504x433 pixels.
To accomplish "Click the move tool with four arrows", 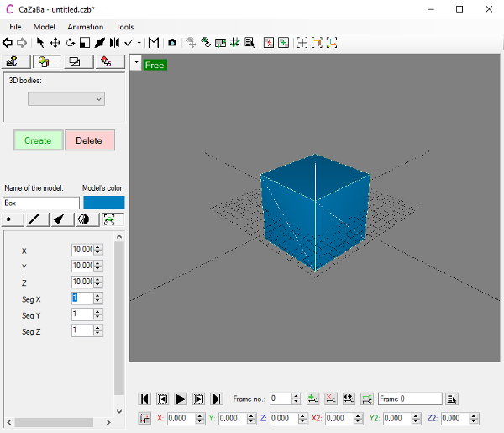I will tap(55, 42).
